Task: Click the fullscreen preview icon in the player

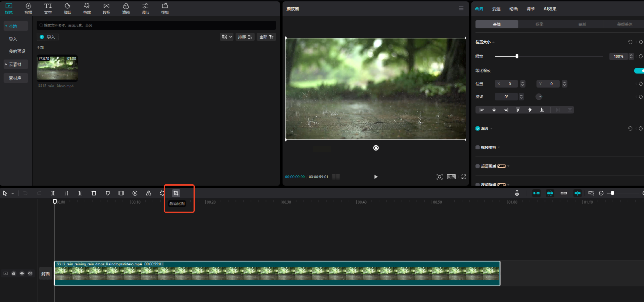Action: (464, 177)
